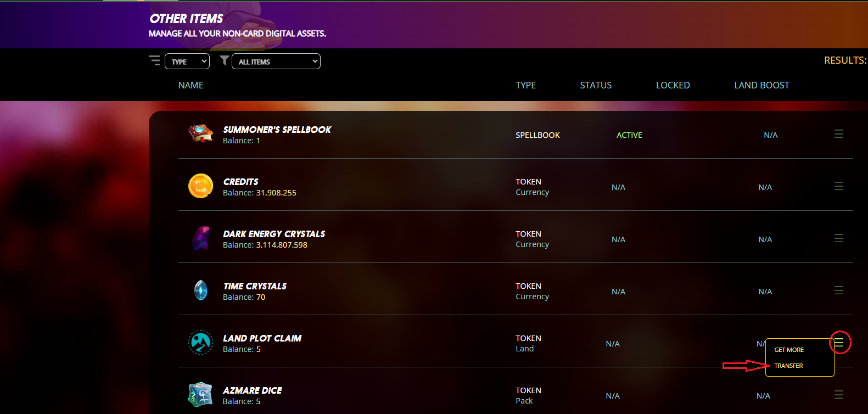Open the TYPE sort dropdown
This screenshot has height=414, width=868.
[187, 61]
